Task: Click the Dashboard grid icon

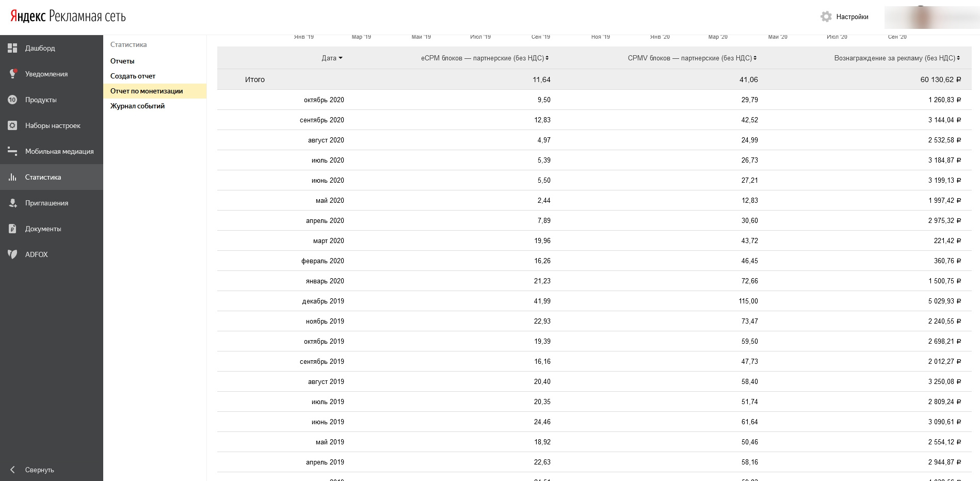Action: [x=12, y=48]
